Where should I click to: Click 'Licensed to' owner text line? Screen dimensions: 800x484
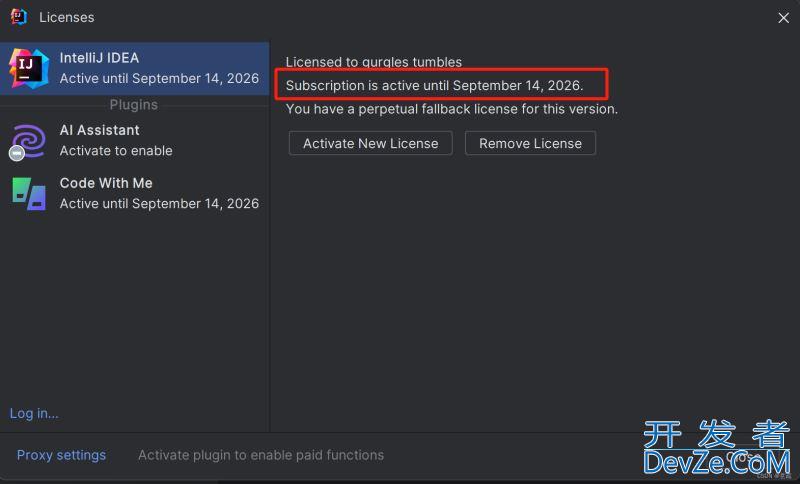point(373,62)
